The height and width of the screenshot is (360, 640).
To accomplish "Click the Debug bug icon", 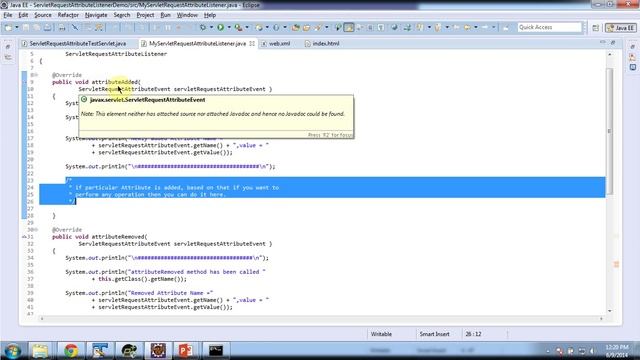I will [203, 27].
